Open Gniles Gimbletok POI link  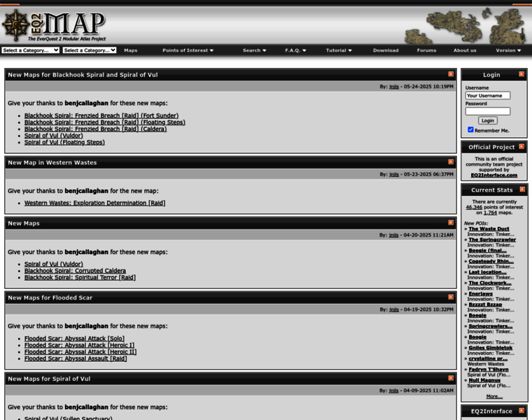point(491,348)
